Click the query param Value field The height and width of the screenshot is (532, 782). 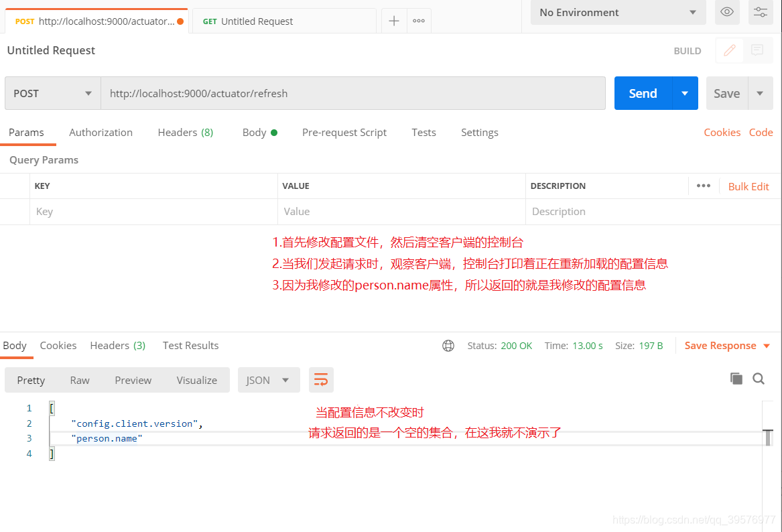401,212
